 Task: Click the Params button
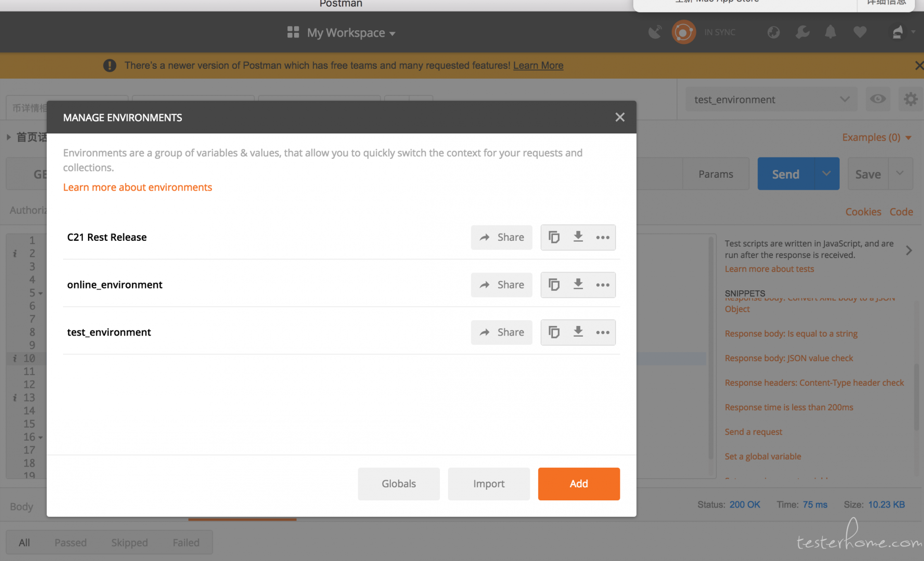716,174
